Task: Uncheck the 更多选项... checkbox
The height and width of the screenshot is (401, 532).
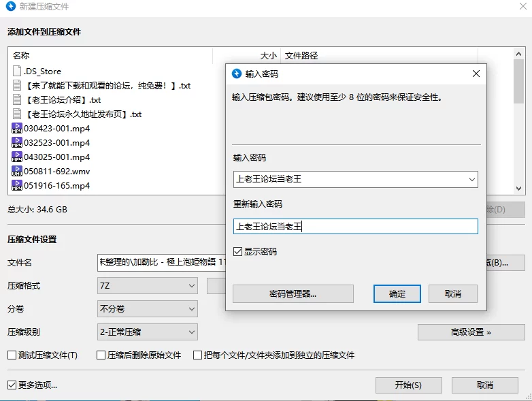Action: coord(12,385)
